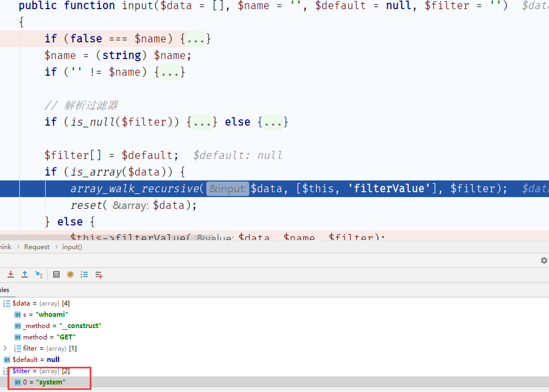The height and width of the screenshot is (392, 549).
Task: Expand folded block after '' != $name
Action: click(170, 72)
